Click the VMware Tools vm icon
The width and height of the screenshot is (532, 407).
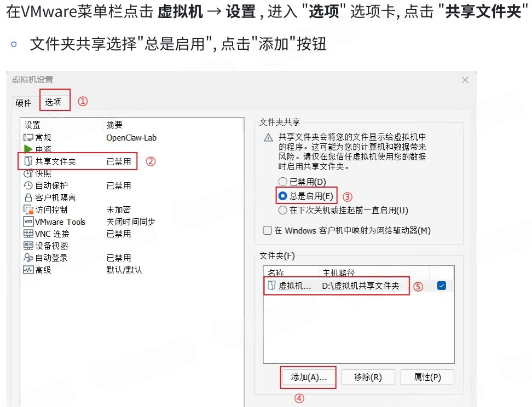point(28,222)
